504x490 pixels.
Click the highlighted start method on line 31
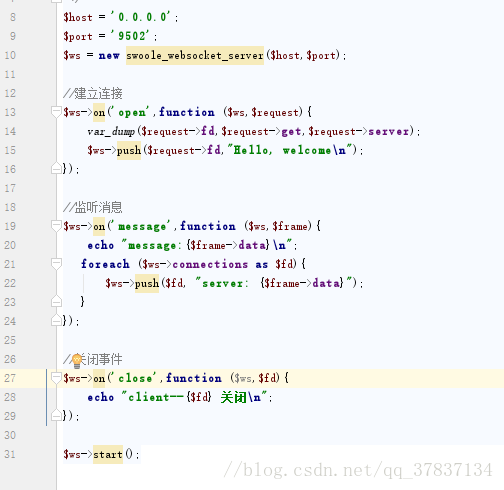coord(108,454)
